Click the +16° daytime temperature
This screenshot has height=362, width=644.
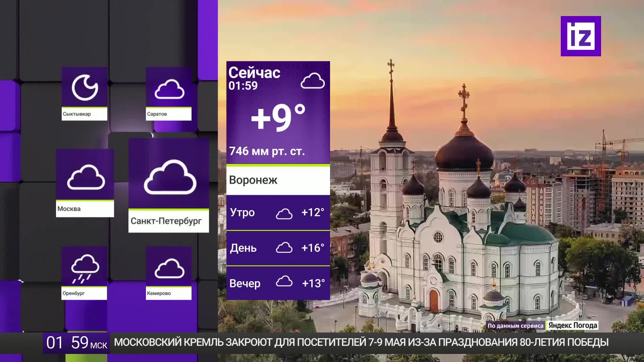tap(313, 248)
